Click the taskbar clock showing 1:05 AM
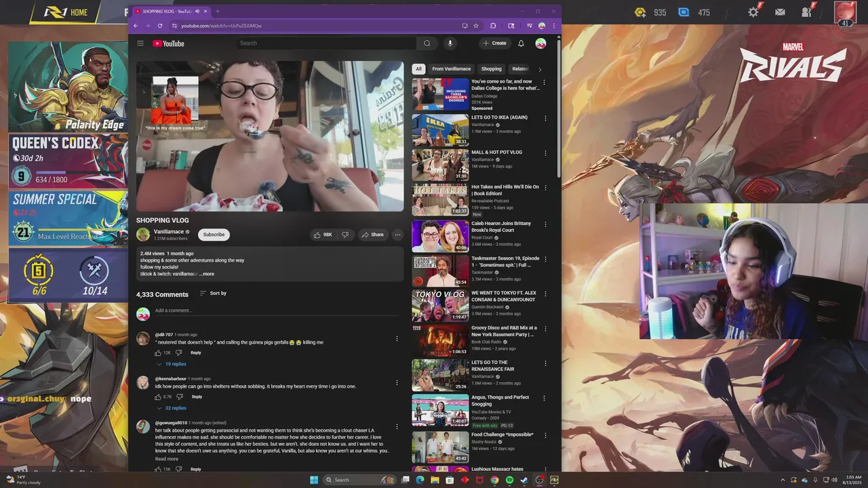 852,480
